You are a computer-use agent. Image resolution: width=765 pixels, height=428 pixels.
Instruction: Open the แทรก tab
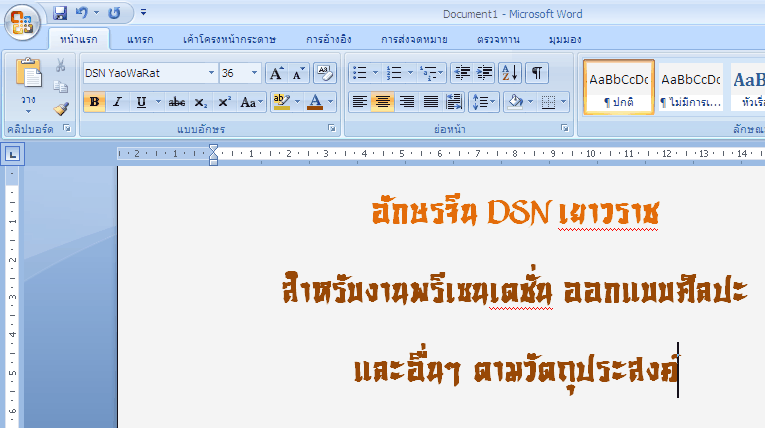point(140,40)
